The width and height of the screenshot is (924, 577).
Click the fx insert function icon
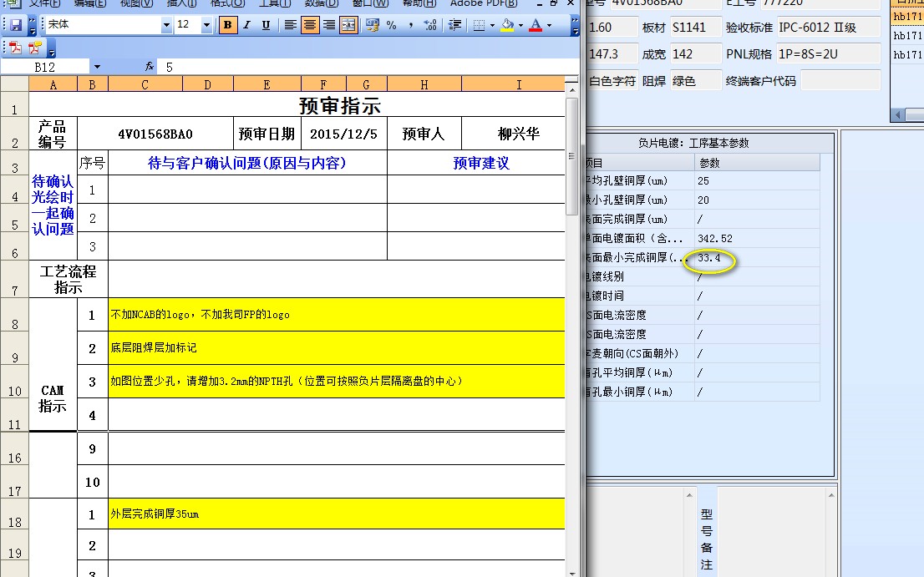pyautogui.click(x=149, y=67)
